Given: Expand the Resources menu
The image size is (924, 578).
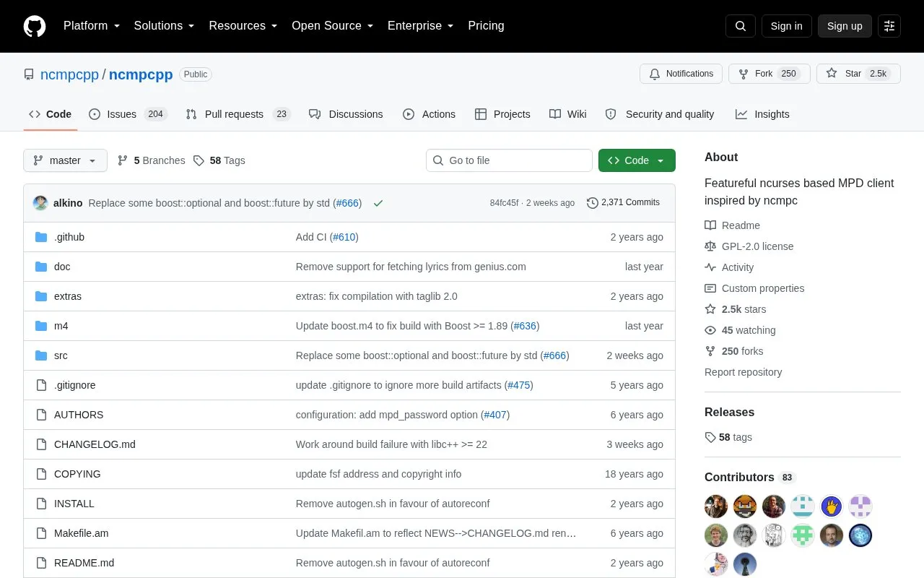Looking at the screenshot, I should [243, 26].
